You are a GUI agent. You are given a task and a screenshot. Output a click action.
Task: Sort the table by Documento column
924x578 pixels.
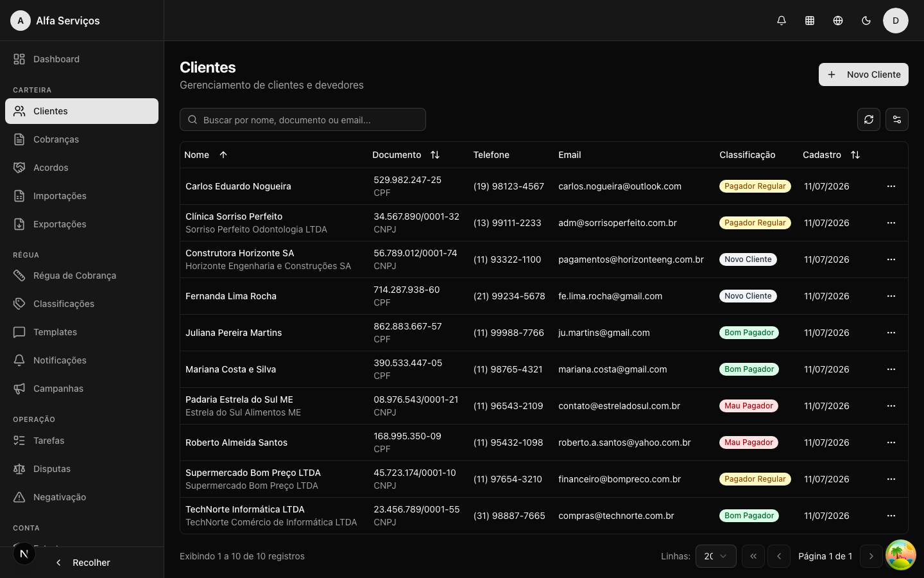tap(406, 155)
